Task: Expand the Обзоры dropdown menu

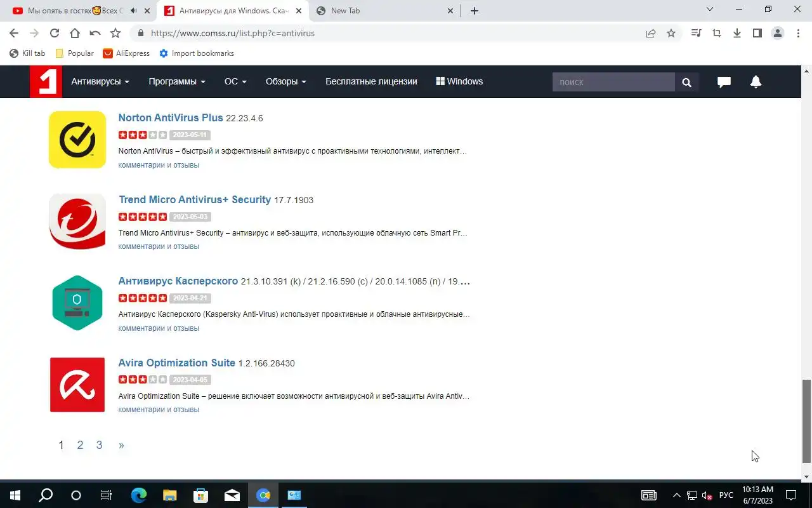Action: click(x=286, y=81)
